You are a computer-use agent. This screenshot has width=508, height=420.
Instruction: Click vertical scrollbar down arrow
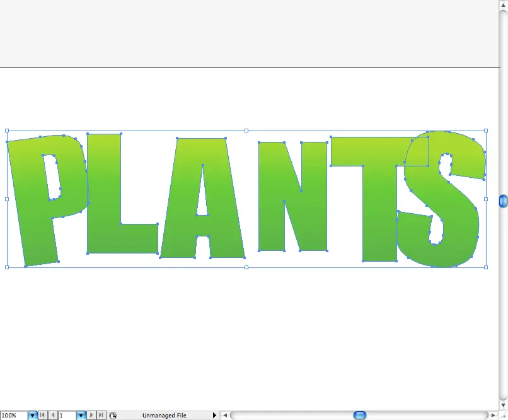click(x=503, y=405)
